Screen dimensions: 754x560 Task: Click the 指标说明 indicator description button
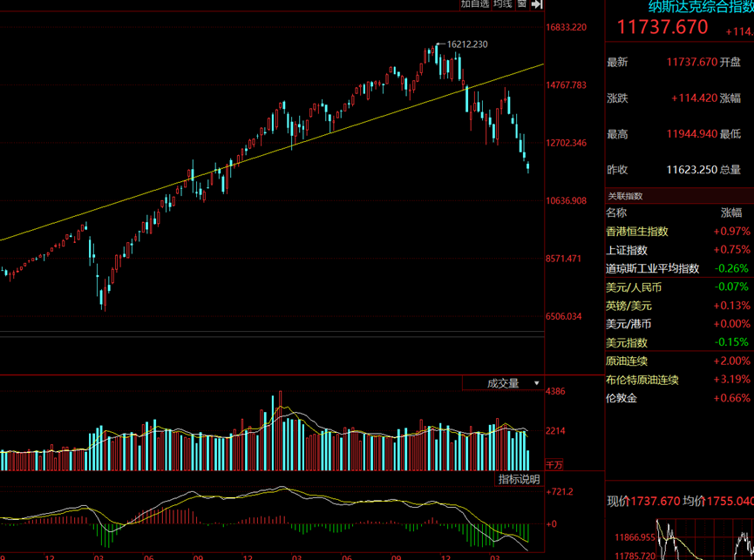point(519,479)
